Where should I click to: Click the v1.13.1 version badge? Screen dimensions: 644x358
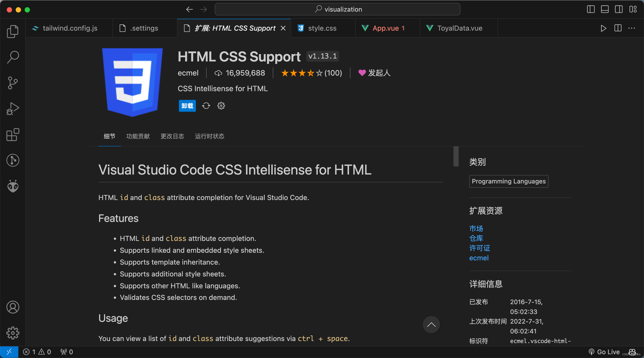pos(322,56)
